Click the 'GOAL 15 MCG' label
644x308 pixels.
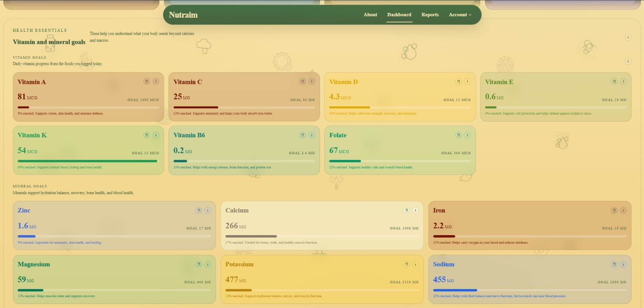pyautogui.click(x=457, y=100)
